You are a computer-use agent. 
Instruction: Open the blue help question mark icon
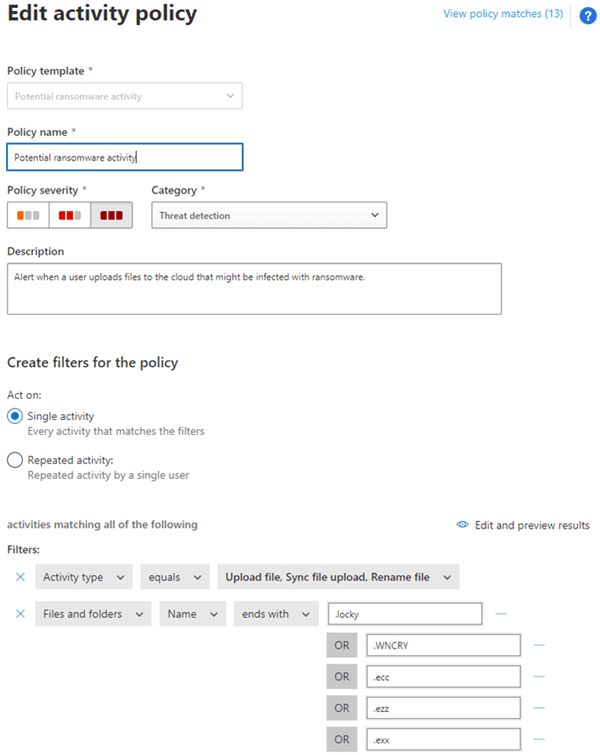(x=588, y=16)
